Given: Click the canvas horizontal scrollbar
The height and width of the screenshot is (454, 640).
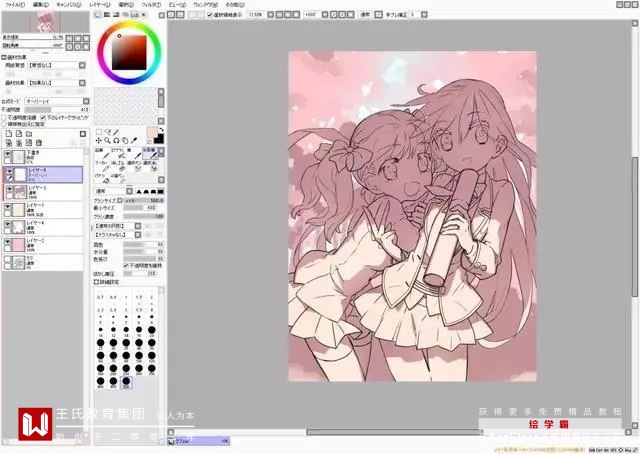Looking at the screenshot, I should pos(395,432).
